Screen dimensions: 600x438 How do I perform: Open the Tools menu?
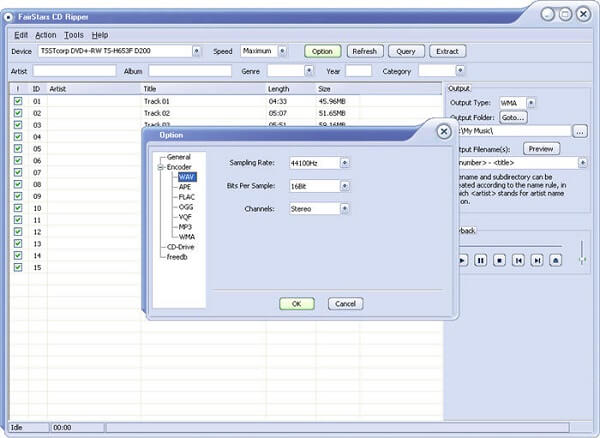click(x=73, y=35)
